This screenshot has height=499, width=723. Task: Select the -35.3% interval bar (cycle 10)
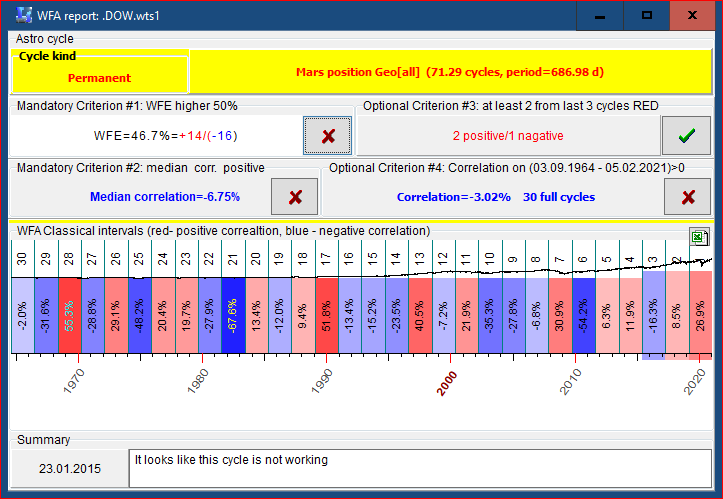click(x=490, y=315)
